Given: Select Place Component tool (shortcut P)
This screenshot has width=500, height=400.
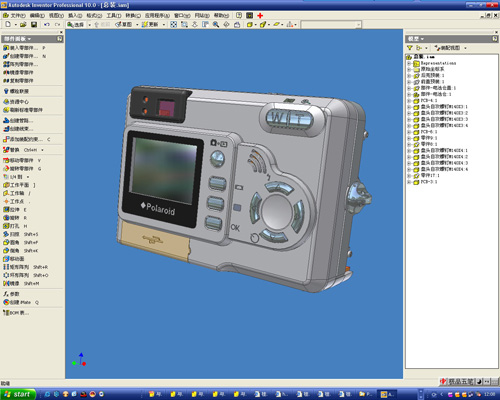Looking at the screenshot, I should pyautogui.click(x=24, y=48).
